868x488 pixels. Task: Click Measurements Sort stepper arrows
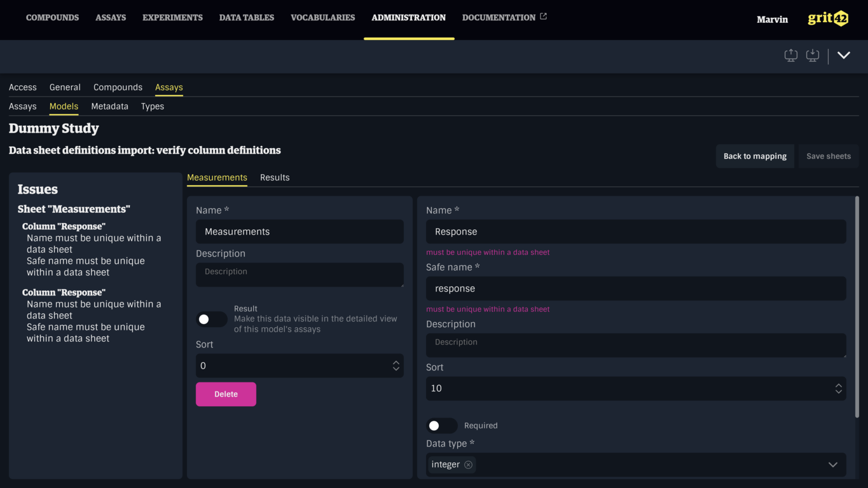(x=396, y=366)
